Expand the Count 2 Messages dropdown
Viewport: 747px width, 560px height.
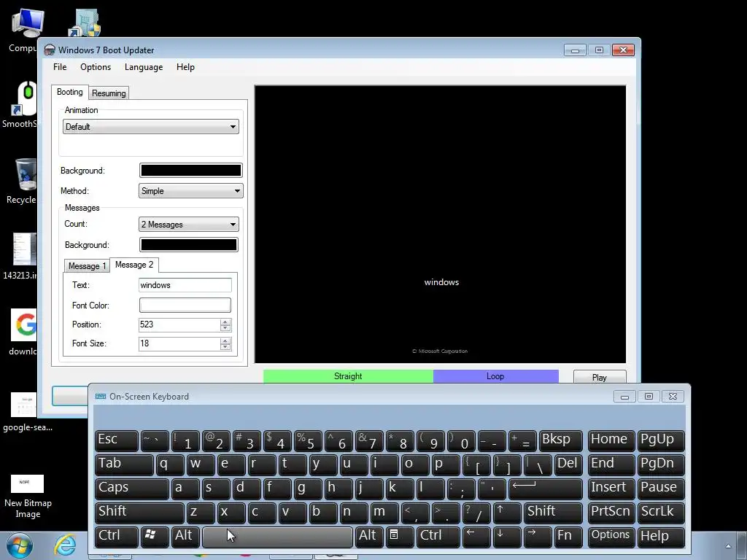click(189, 225)
